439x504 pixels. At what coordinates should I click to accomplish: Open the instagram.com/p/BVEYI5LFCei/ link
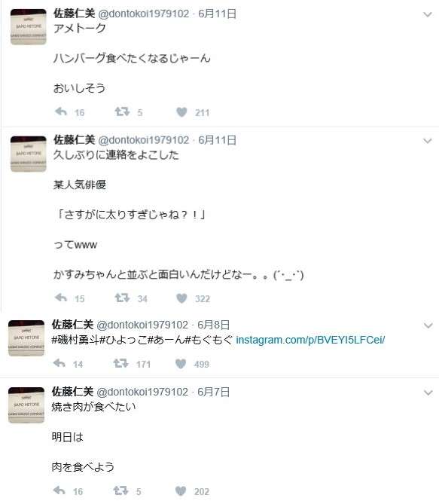pyautogui.click(x=310, y=340)
